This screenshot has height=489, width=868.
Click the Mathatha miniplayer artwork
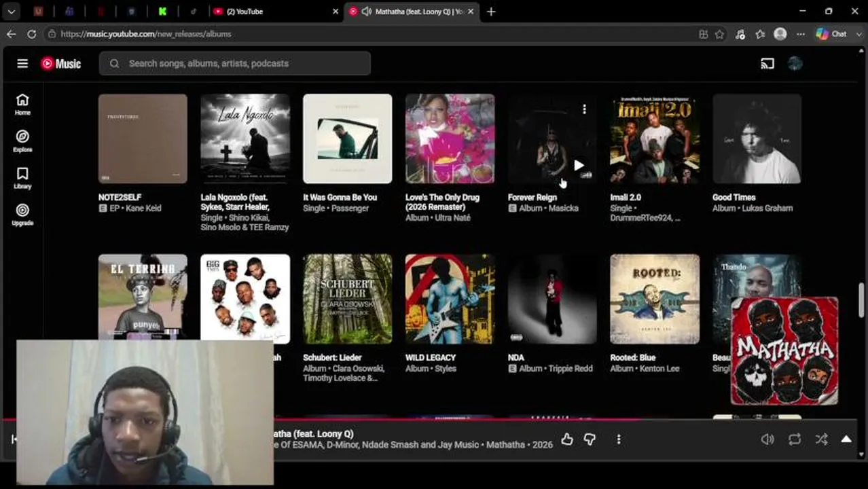point(784,351)
